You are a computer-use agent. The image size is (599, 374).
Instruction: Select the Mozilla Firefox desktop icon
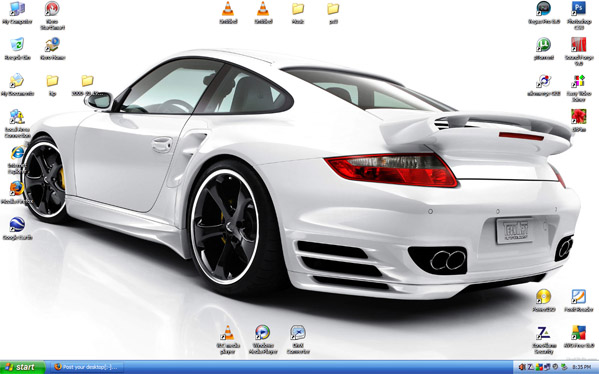[x=17, y=192]
